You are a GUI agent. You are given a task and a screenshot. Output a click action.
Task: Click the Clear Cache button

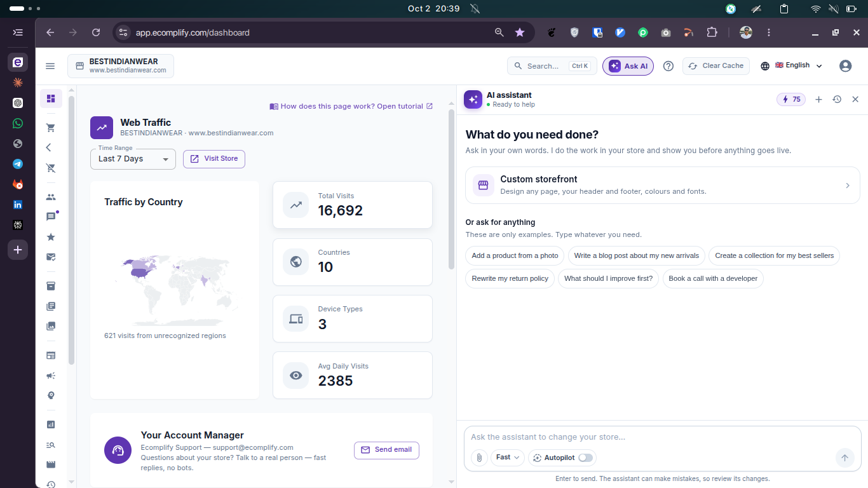(x=716, y=66)
